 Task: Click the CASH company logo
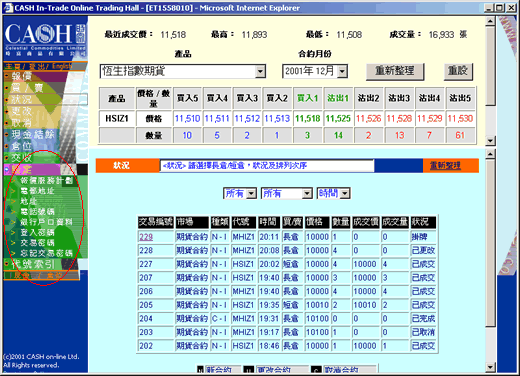pos(45,39)
